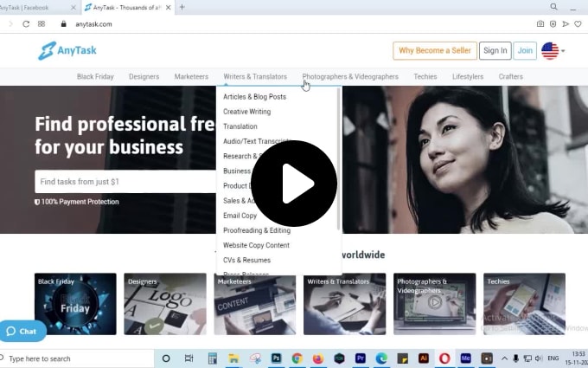Open Photoshop from taskbar
Image resolution: width=588 pixels, height=368 pixels.
277,358
